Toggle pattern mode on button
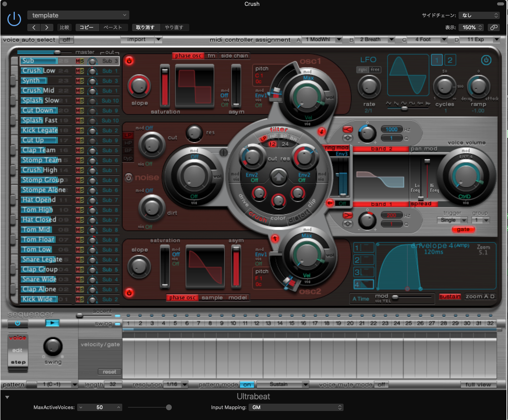 [247, 385]
